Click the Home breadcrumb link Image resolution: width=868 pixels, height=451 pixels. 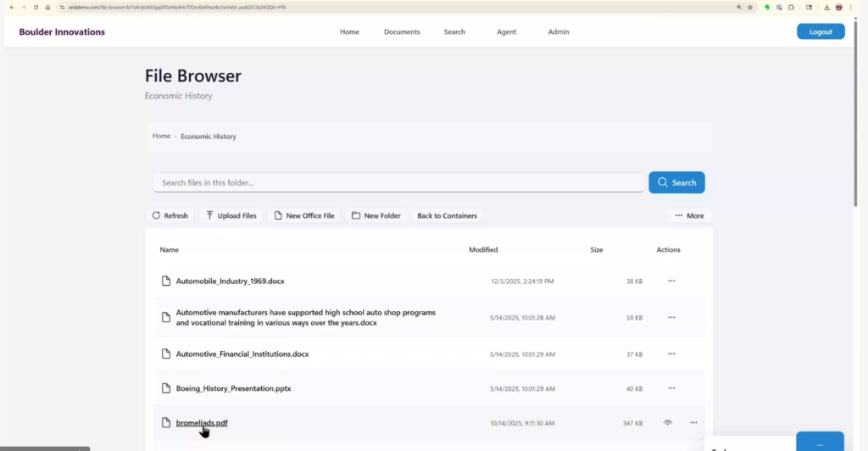[x=161, y=136]
